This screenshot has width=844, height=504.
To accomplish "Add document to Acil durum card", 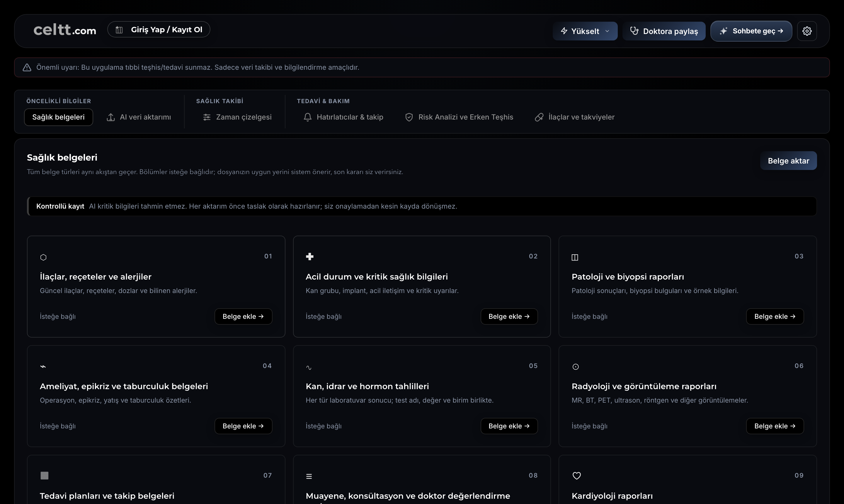I will (509, 316).
